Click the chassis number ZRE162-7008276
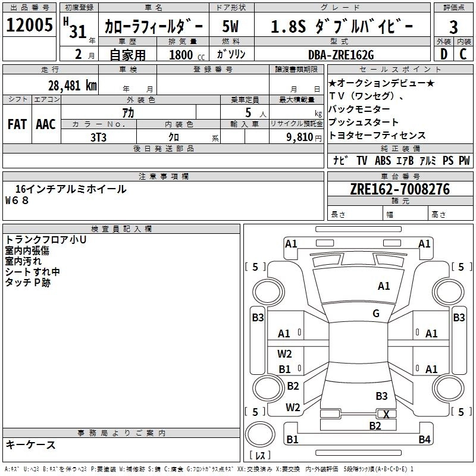The height and width of the screenshot is (476, 476). pos(399,190)
